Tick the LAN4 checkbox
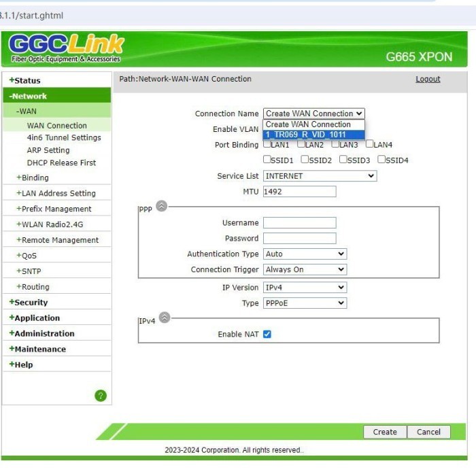Screen dimensions: 476x476 coord(370,144)
